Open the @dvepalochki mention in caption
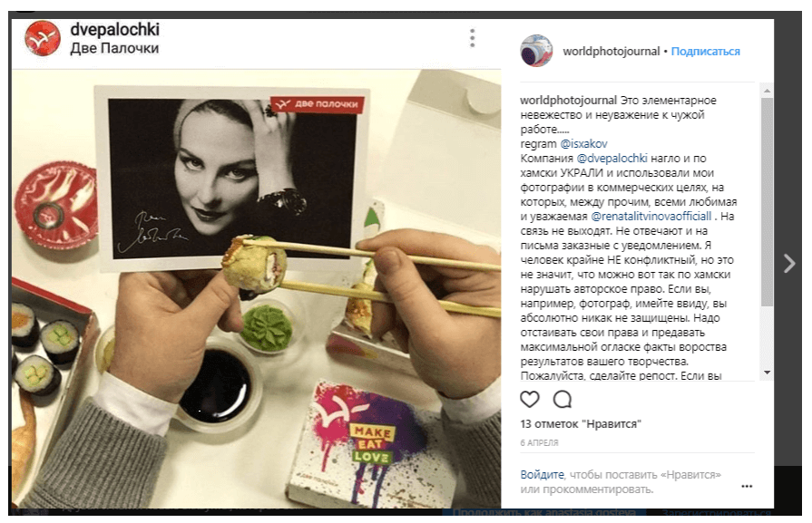This screenshot has height=523, width=812. pos(611,159)
